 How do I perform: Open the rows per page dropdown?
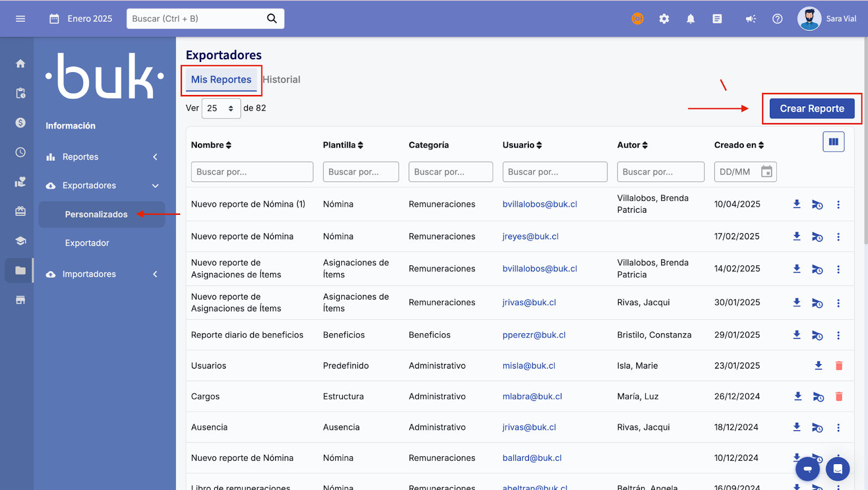tap(221, 109)
